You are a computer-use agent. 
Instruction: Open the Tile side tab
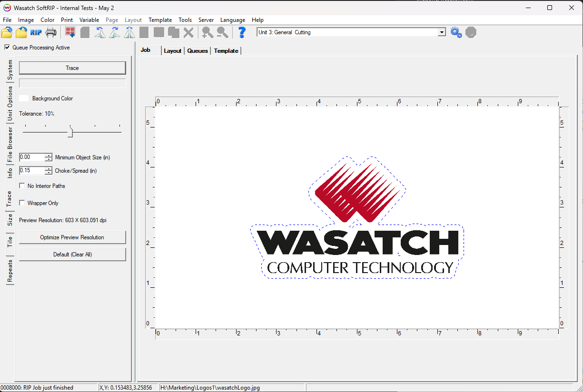click(x=10, y=242)
